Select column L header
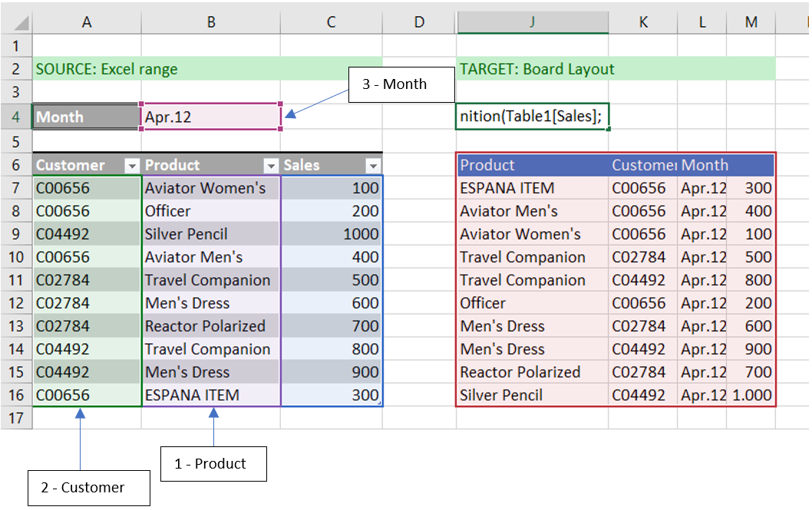The width and height of the screenshot is (812, 510). click(701, 22)
